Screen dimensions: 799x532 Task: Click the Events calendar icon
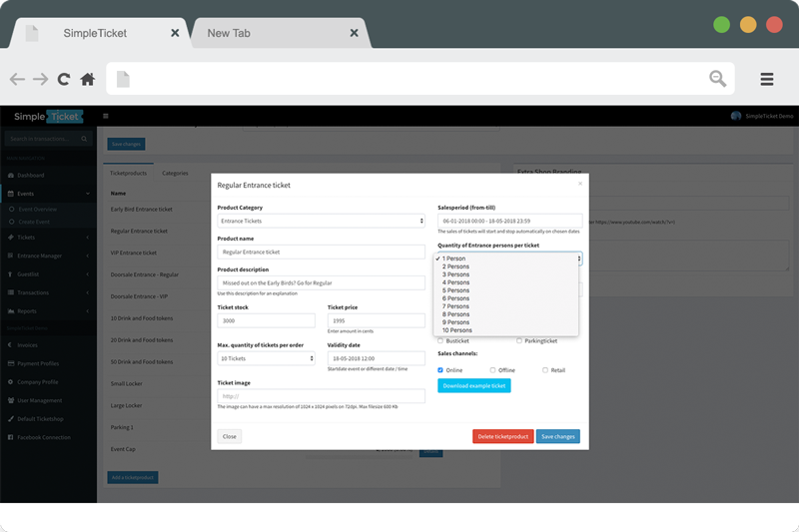click(x=11, y=194)
